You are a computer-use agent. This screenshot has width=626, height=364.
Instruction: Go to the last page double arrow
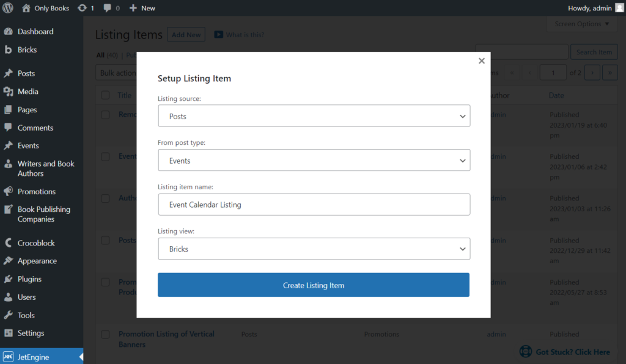pyautogui.click(x=610, y=73)
